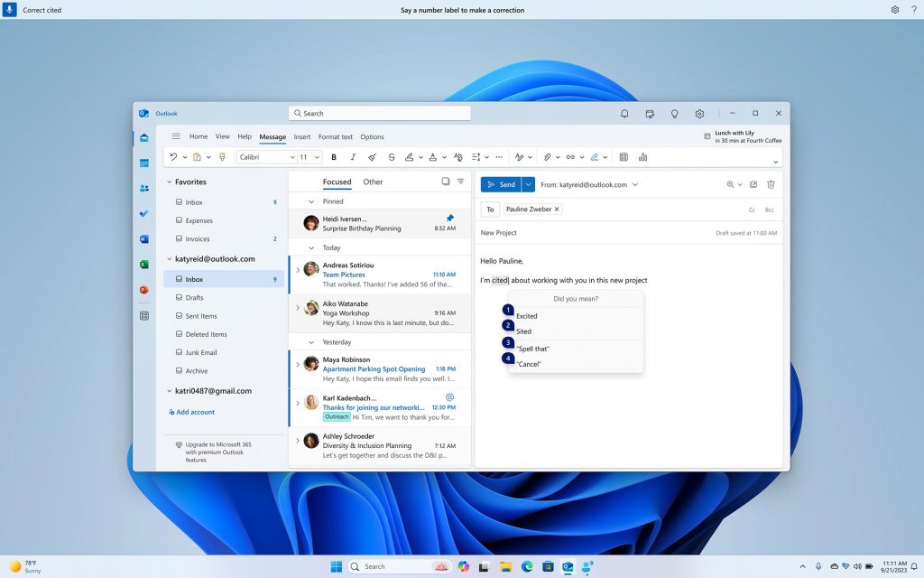Send the New Project email
This screenshot has height=578, width=924.
[504, 184]
